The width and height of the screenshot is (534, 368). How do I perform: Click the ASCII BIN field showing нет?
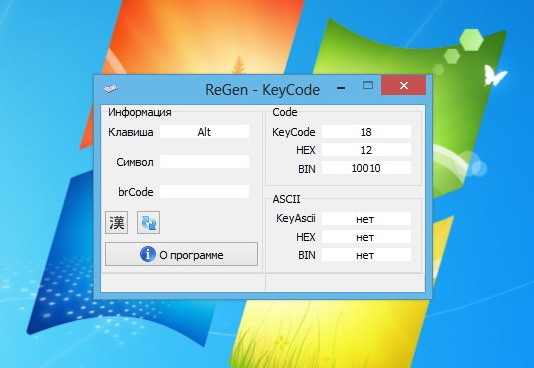(x=366, y=255)
